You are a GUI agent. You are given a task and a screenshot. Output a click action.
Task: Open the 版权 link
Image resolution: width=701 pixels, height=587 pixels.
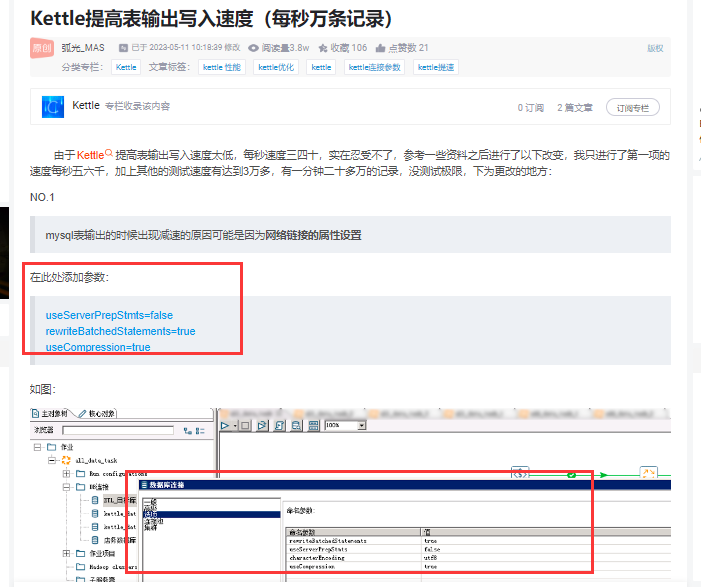click(x=655, y=48)
